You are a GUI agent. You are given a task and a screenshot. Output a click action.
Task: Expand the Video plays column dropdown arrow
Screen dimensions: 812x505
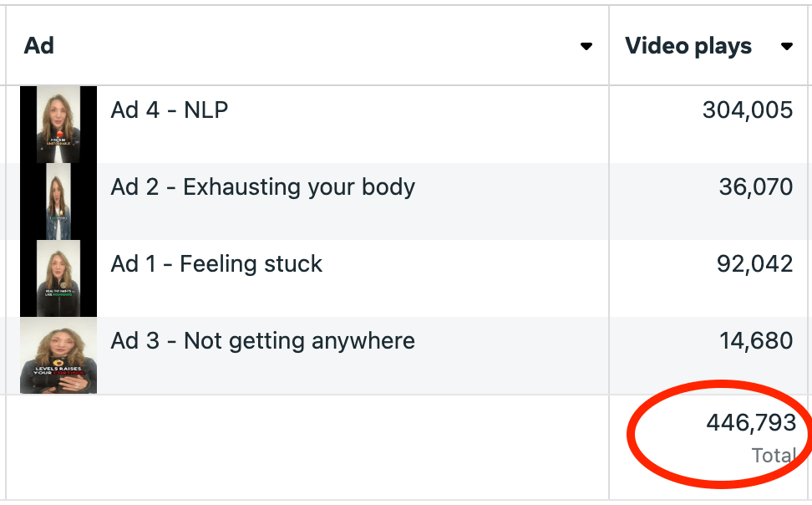(x=787, y=47)
